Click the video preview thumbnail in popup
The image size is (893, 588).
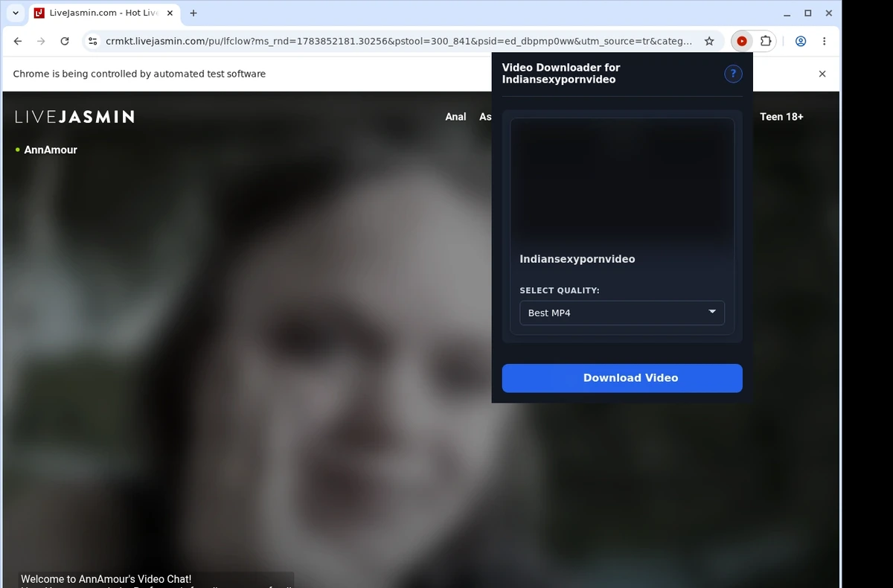[x=622, y=181]
